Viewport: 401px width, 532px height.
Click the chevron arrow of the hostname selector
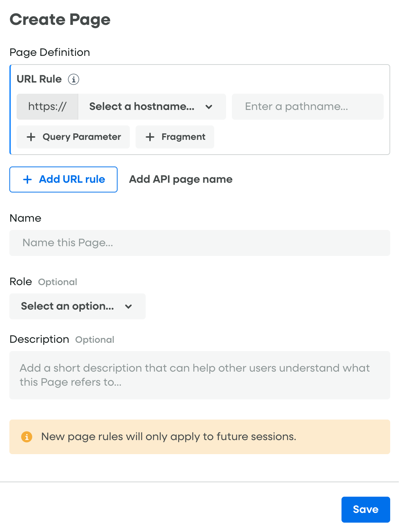pos(209,107)
